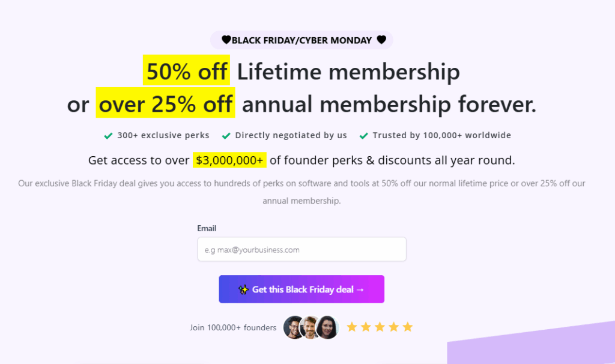Click the checkmark beside Trusted by 100,000+ worldwide
This screenshot has width=615, height=364.
[363, 136]
